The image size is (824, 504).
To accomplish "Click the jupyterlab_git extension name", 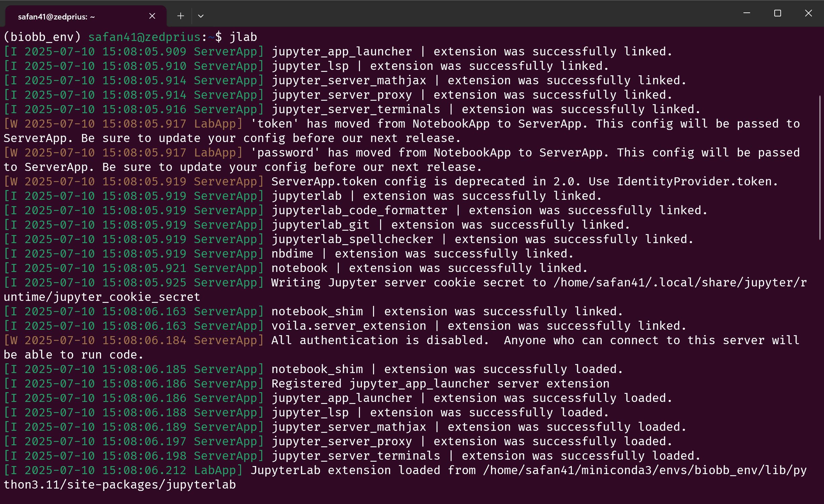I will pos(320,225).
